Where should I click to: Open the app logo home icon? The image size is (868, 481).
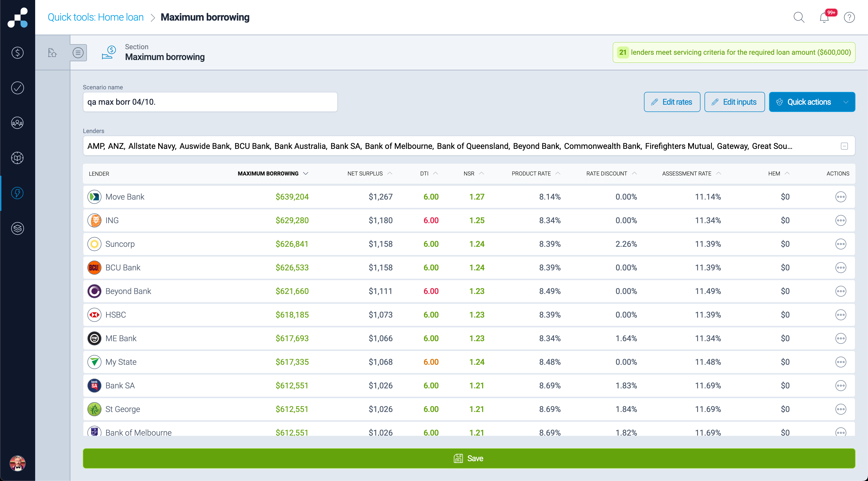coord(18,18)
